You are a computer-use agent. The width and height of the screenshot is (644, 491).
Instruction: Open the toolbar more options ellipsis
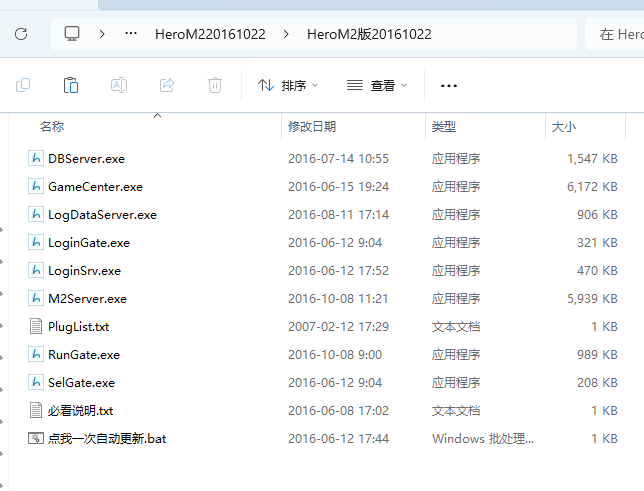click(448, 85)
